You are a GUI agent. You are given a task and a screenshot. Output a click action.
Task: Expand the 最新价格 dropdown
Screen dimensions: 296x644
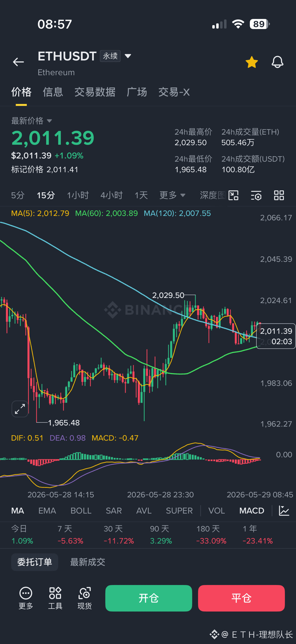coord(49,121)
